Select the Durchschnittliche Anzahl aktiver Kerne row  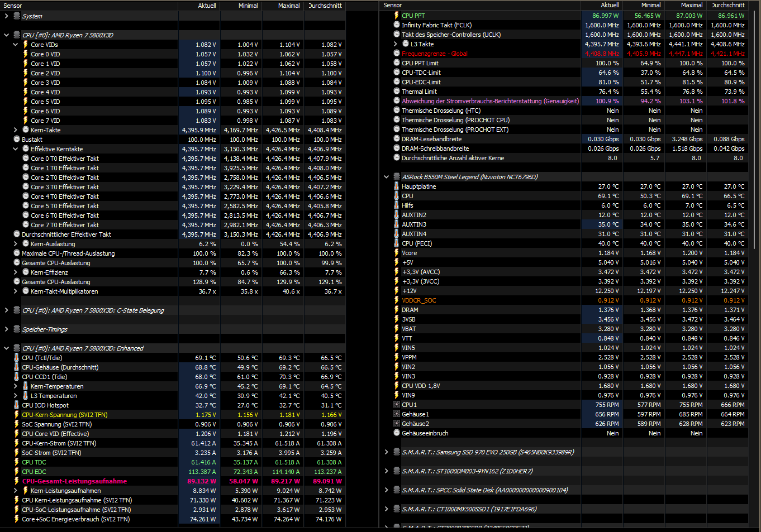pyautogui.click(x=564, y=158)
